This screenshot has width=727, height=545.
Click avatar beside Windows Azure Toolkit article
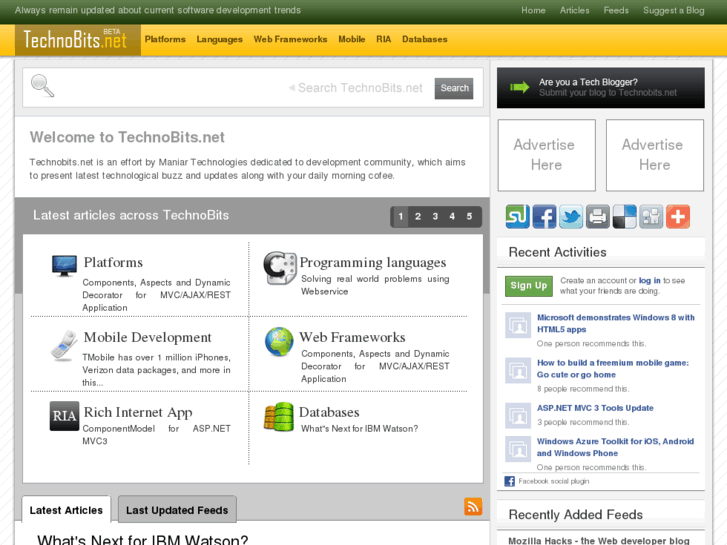pos(518,449)
